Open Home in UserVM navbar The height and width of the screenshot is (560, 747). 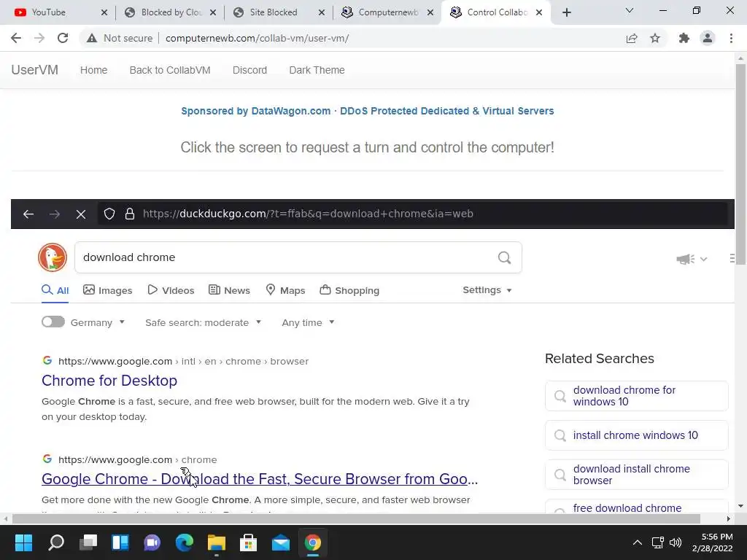(94, 70)
